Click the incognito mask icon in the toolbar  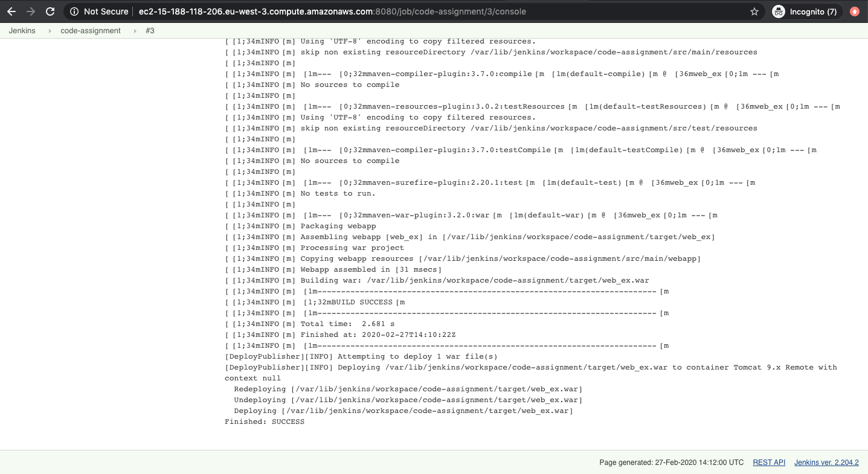778,11
